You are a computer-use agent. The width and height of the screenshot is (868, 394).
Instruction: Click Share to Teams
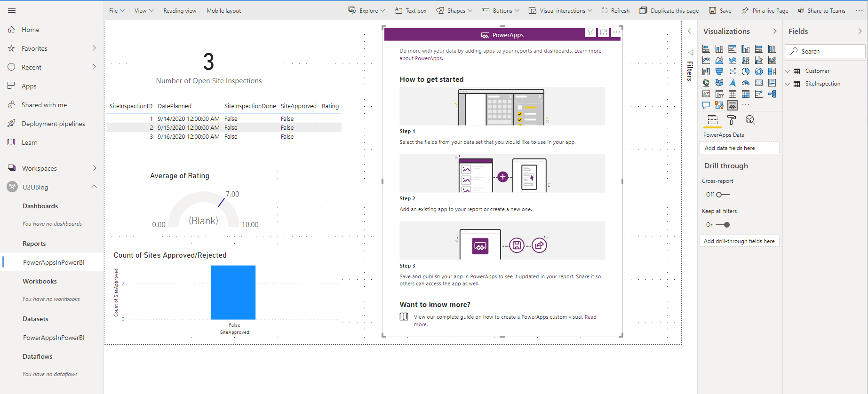coord(821,10)
